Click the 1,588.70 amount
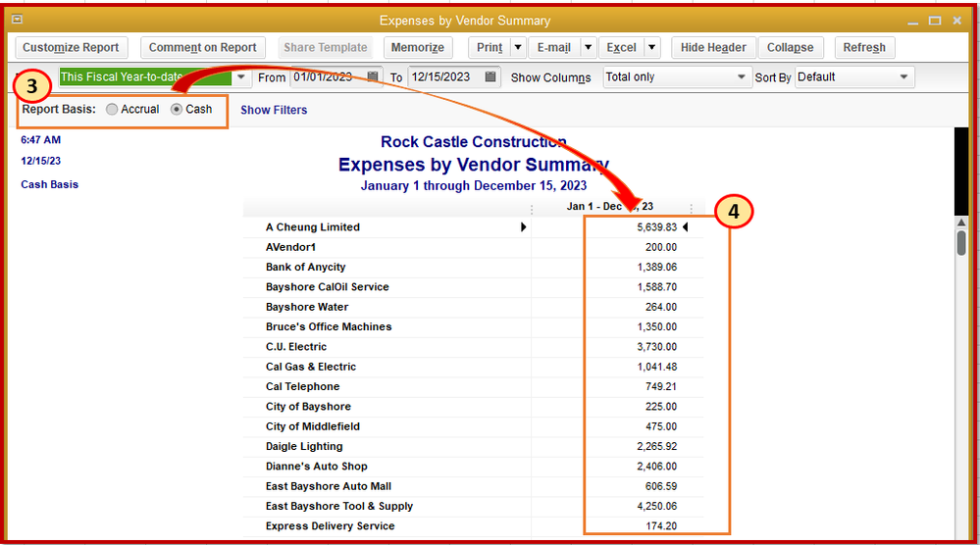The height and width of the screenshot is (545, 980). click(x=657, y=287)
